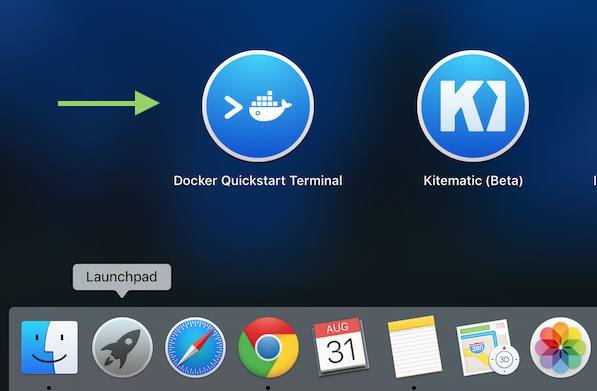Viewport: 597px width, 391px height.
Task: Open the Docker Quickstart Terminal app icon
Action: [x=258, y=106]
